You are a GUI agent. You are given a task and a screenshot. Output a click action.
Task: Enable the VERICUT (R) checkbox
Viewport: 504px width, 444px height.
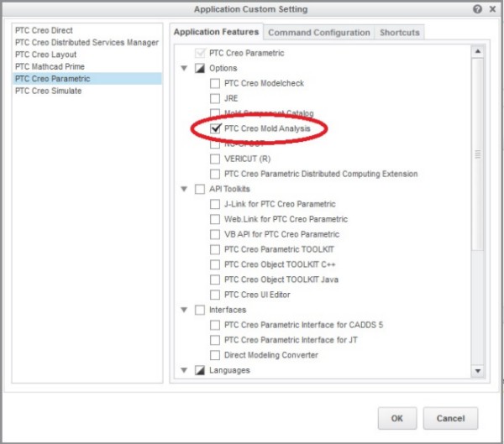[215, 159]
